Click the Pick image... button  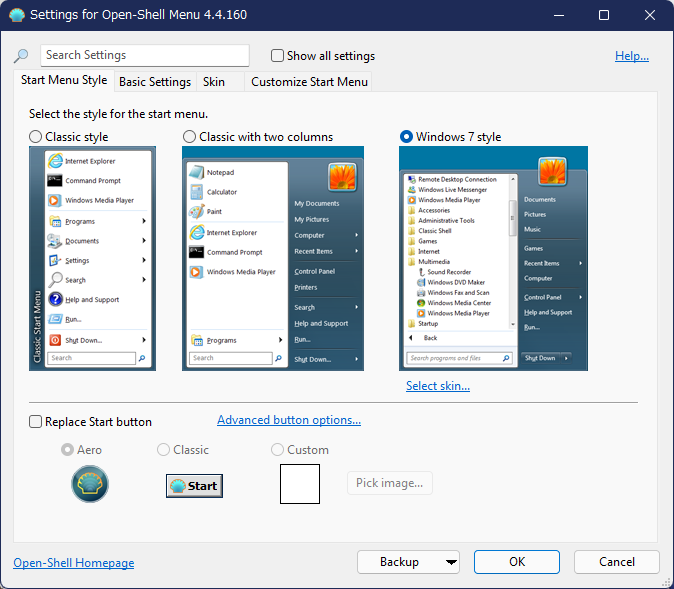[389, 483]
